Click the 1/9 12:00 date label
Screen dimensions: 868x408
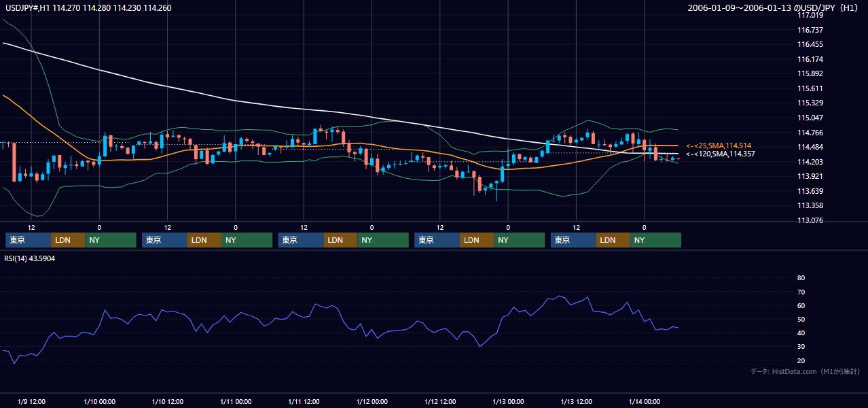pos(31,401)
